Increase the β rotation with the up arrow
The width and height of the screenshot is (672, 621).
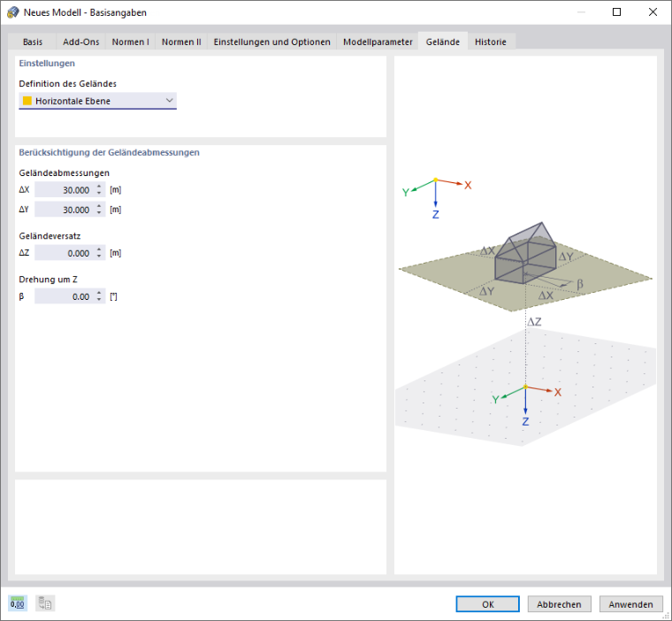[x=99, y=293]
